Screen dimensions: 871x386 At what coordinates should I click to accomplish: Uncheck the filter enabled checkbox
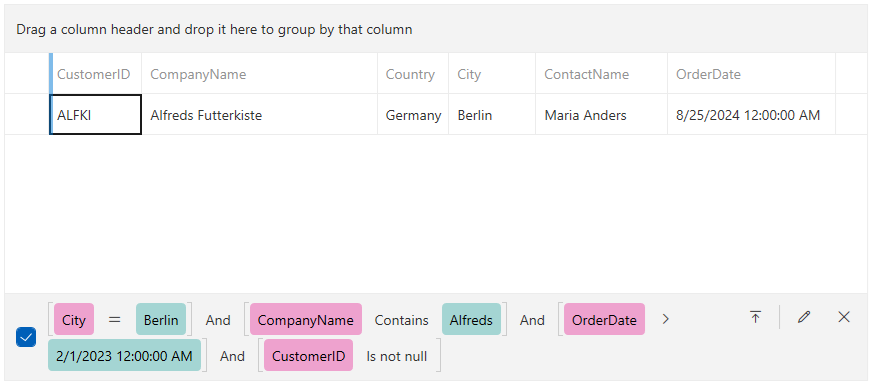pyautogui.click(x=26, y=337)
